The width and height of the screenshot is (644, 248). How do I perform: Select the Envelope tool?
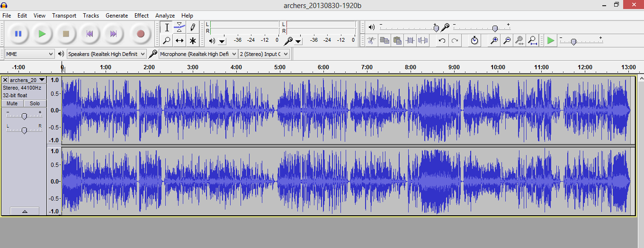179,27
